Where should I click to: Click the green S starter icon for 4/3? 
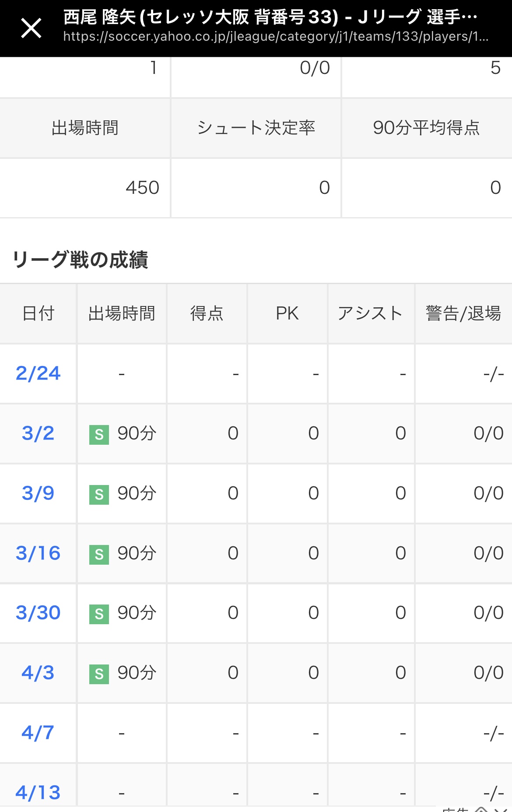click(99, 674)
